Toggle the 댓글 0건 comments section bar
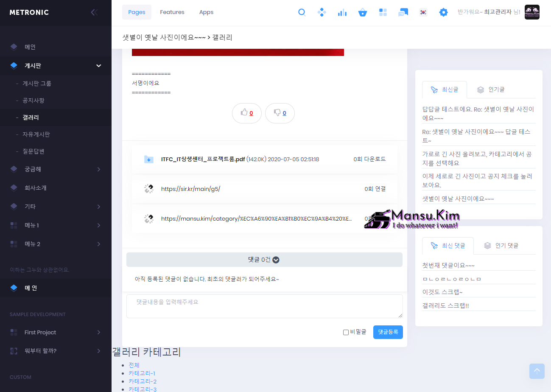Screen dimensions: 551x392 pyautogui.click(x=264, y=260)
